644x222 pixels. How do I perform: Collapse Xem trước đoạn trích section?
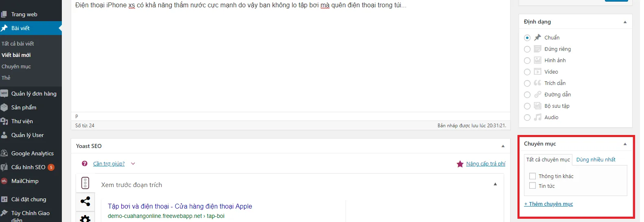(495, 184)
